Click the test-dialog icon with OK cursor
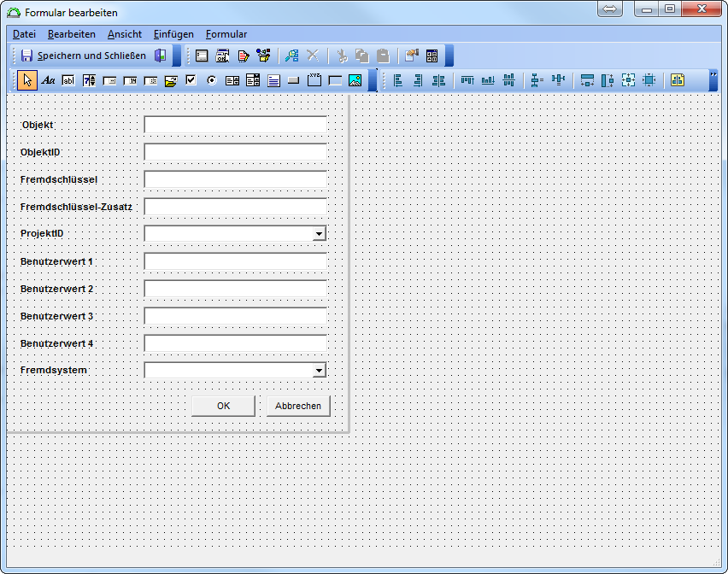 pyautogui.click(x=222, y=56)
